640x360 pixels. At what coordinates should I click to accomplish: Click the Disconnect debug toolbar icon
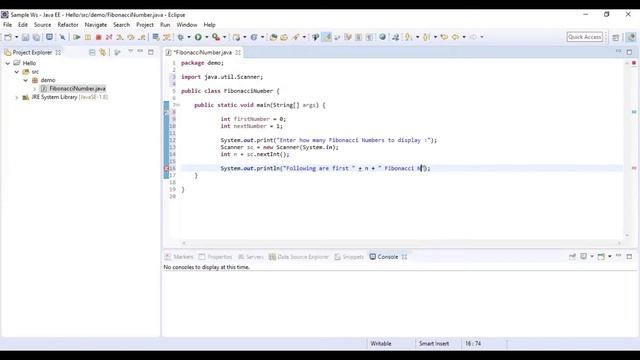(x=109, y=37)
